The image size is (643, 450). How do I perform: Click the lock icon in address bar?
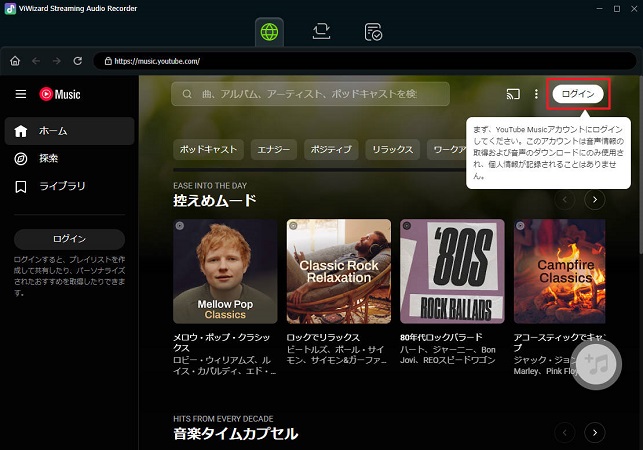pyautogui.click(x=108, y=61)
